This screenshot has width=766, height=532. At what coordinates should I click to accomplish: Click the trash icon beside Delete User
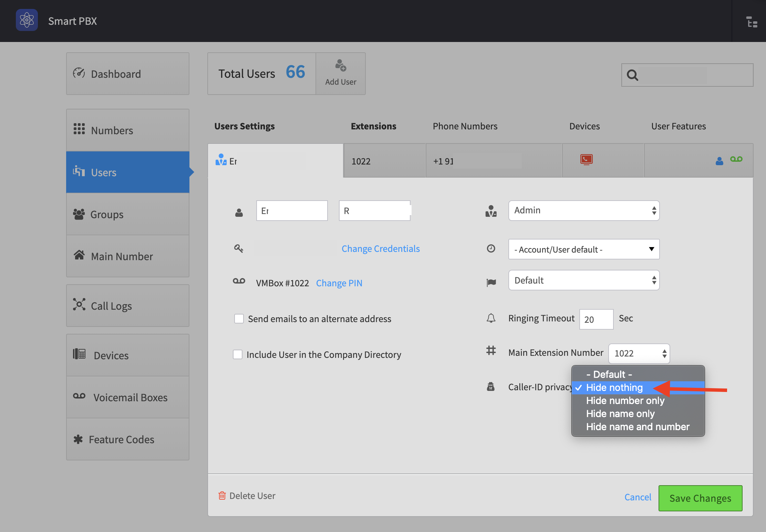click(x=222, y=496)
